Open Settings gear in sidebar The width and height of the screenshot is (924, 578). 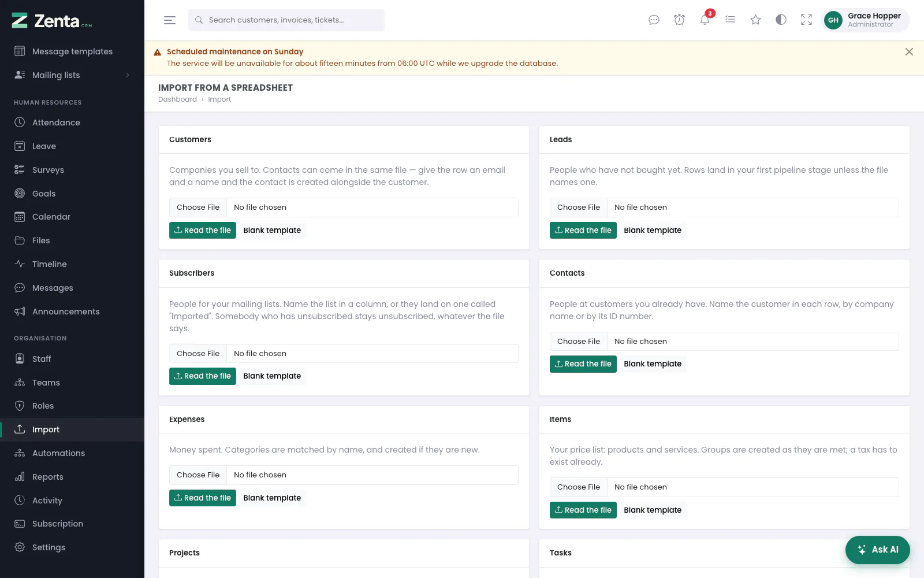coord(72,547)
